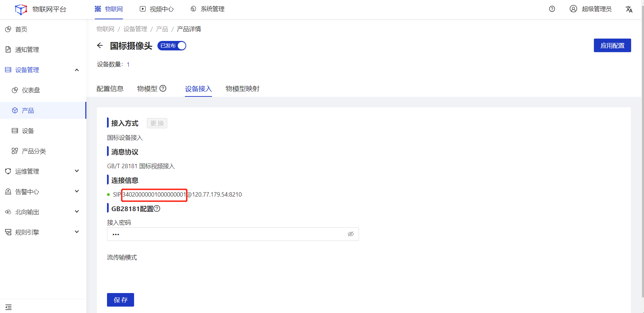The height and width of the screenshot is (313, 644).
Task: Click the IoT platform cube logo
Action: (x=21, y=9)
